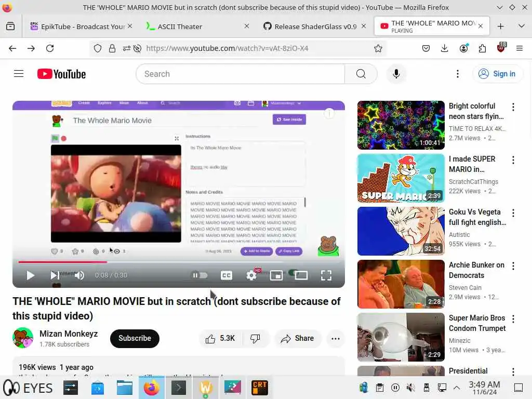Go forward in browser history
The image size is (532, 399).
pos(31,48)
